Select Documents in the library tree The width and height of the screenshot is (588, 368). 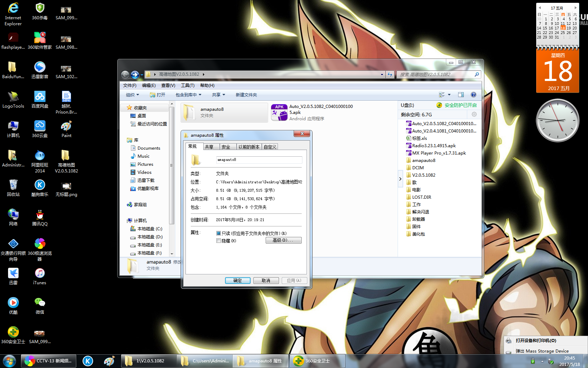point(145,148)
